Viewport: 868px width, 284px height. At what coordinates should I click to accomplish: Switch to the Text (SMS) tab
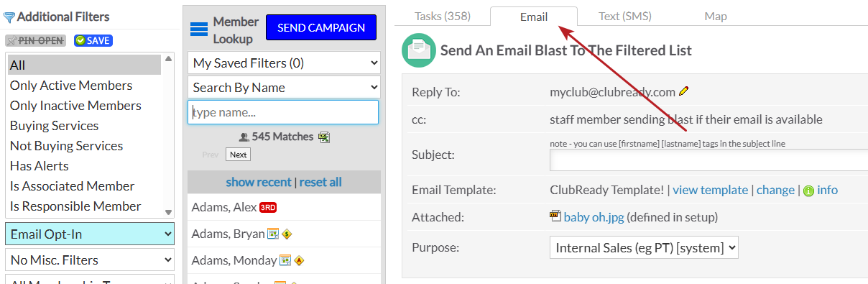click(624, 16)
